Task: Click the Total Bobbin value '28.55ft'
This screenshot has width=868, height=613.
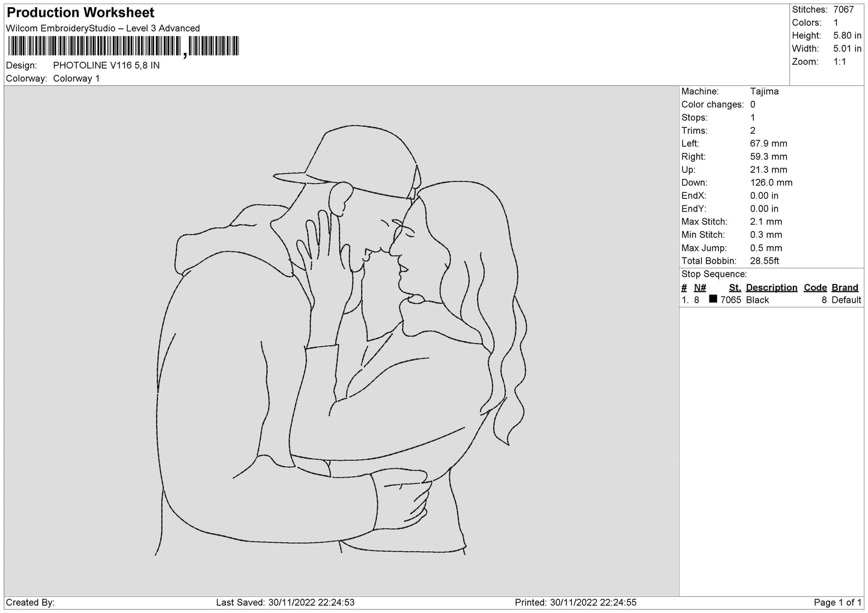Action: tap(765, 261)
